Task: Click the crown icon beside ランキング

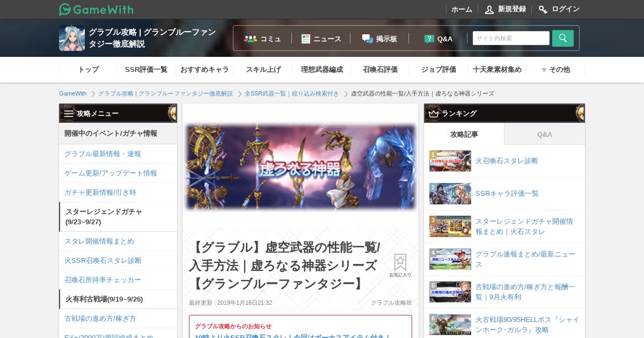Action: [x=434, y=113]
